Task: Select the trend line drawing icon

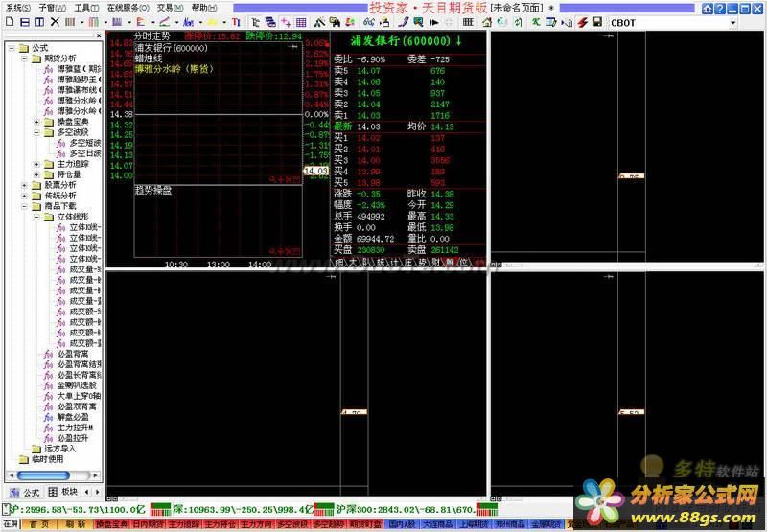Action: click(x=165, y=22)
